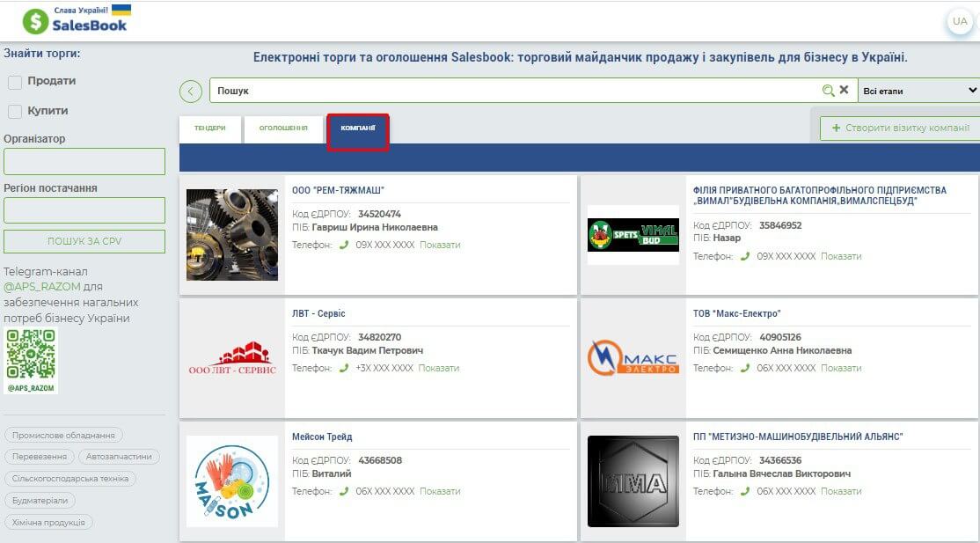
Task: Enable the Купити checkbox
Action: click(15, 112)
